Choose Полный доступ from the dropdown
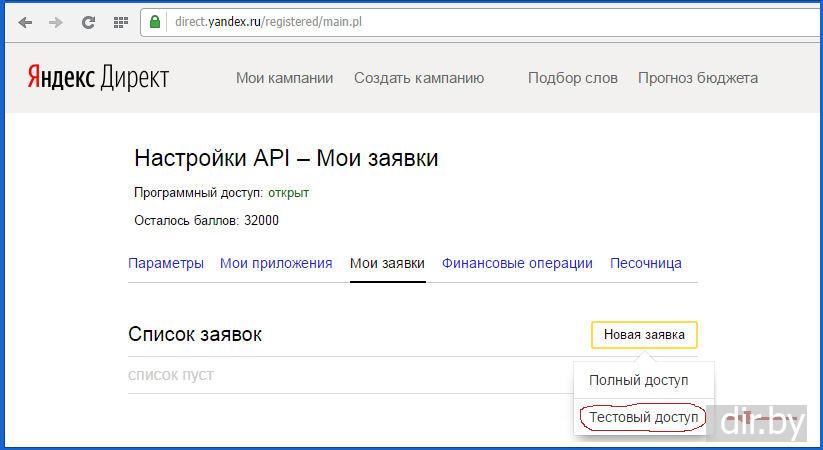823x450 pixels. [x=638, y=380]
